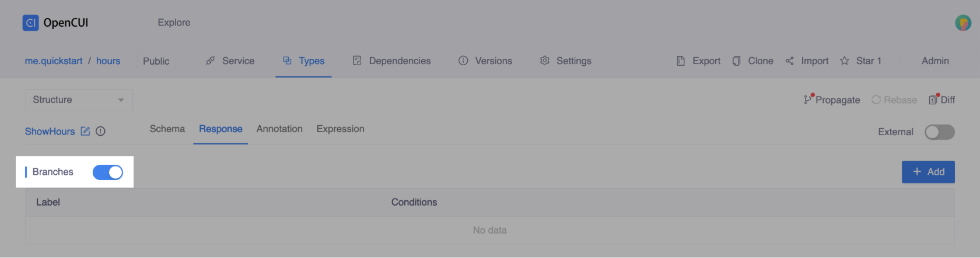
Task: Open the Diff view icon
Action: point(933,100)
